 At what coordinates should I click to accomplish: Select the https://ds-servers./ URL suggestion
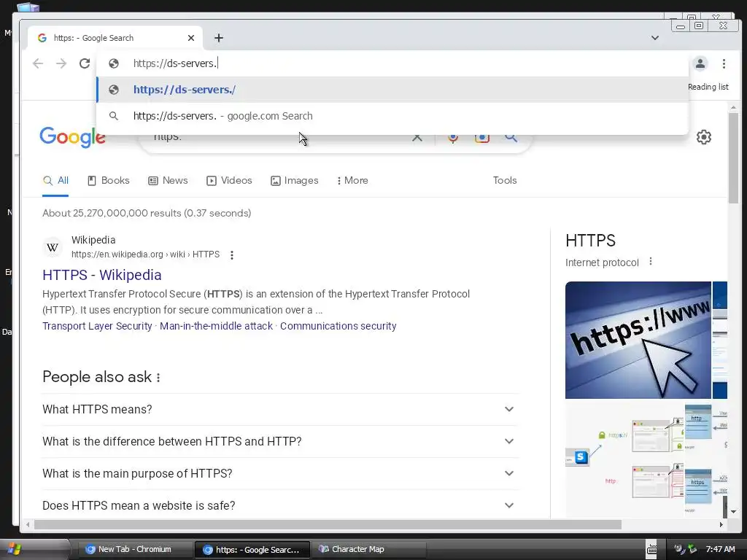[392, 90]
